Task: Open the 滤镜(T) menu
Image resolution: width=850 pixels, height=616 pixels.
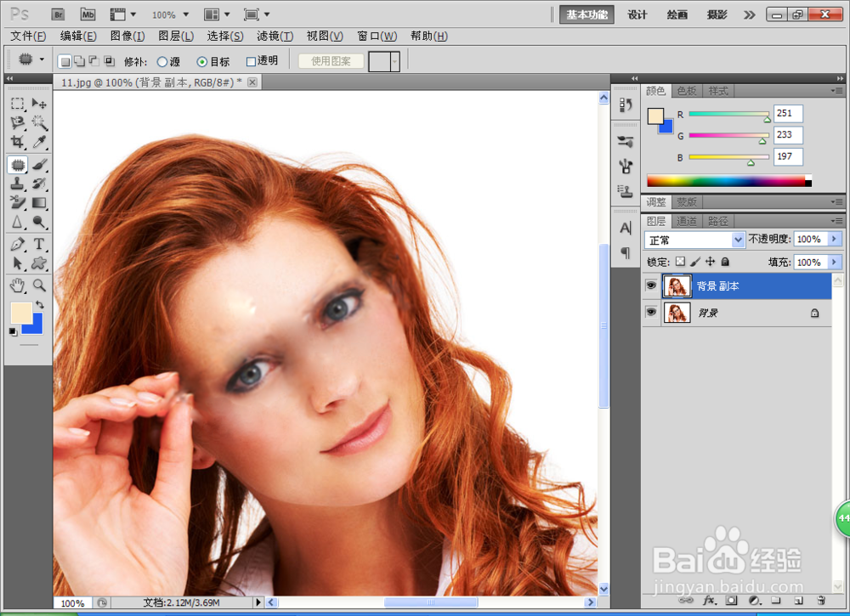Action: tap(275, 37)
